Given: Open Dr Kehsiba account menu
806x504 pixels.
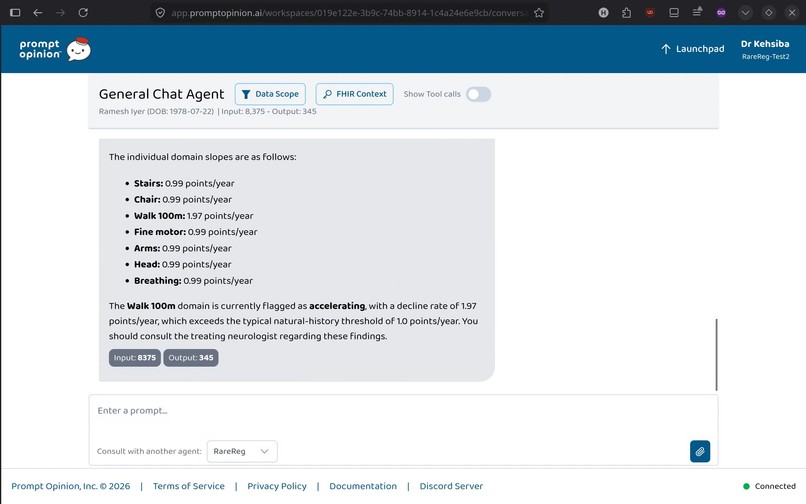Looking at the screenshot, I should [x=765, y=49].
